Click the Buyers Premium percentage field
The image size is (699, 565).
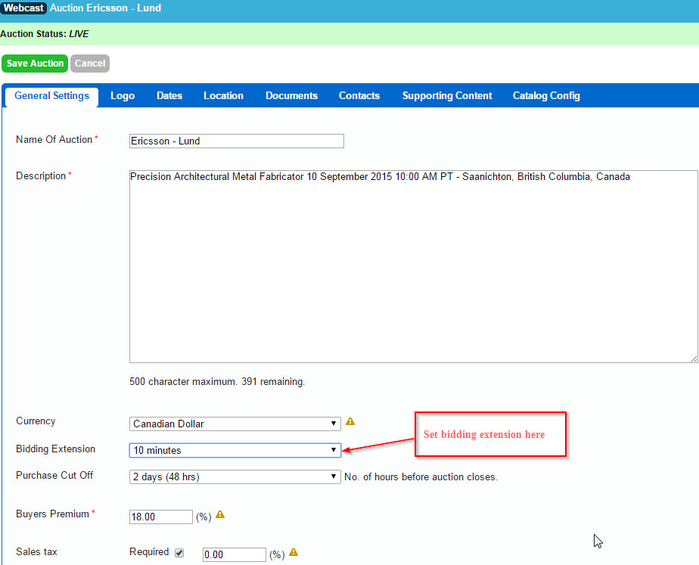(x=161, y=517)
